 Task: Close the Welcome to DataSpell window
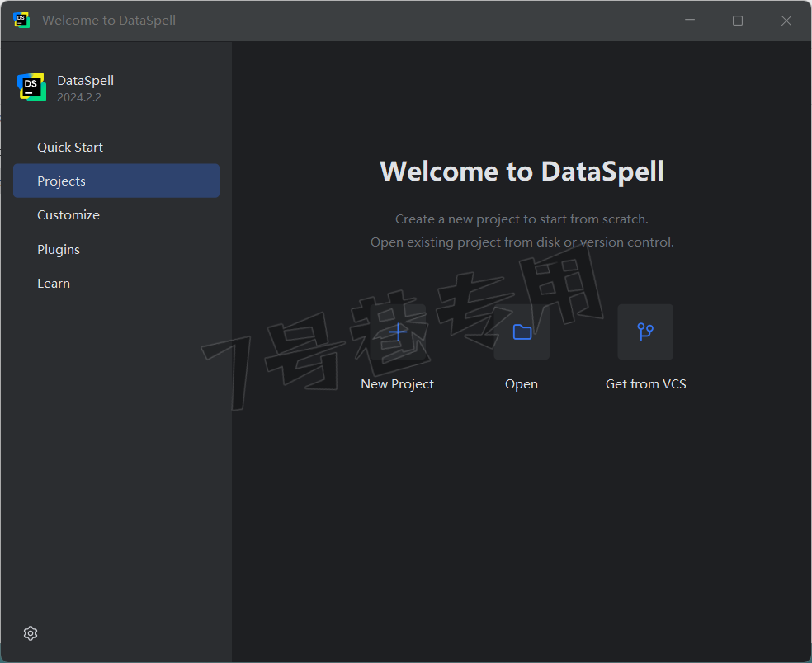click(x=786, y=20)
